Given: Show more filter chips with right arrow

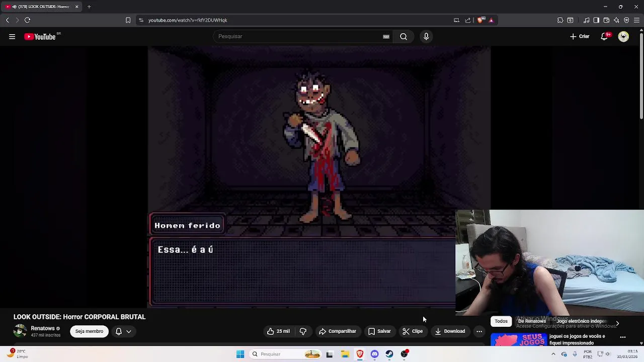Looking at the screenshot, I should (x=617, y=323).
